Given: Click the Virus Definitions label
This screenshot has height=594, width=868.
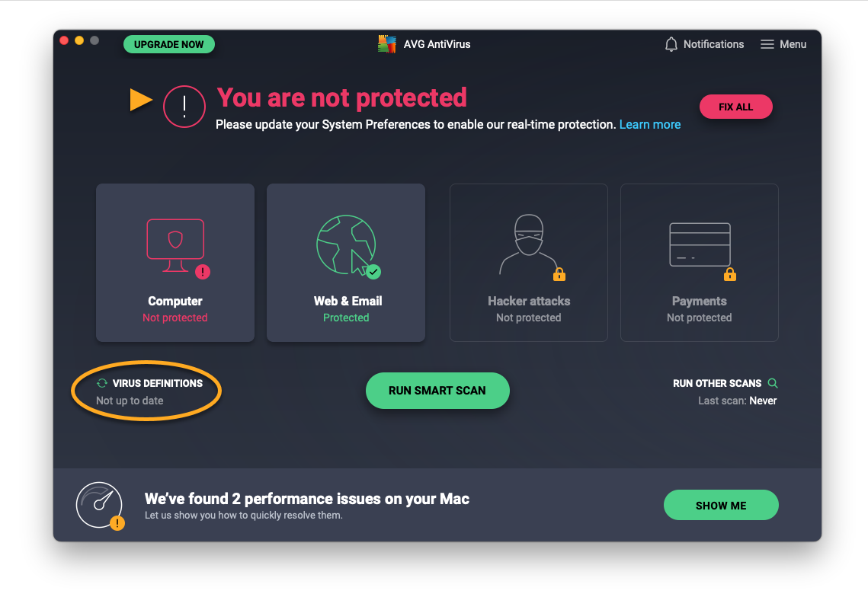Looking at the screenshot, I should pyautogui.click(x=158, y=383).
